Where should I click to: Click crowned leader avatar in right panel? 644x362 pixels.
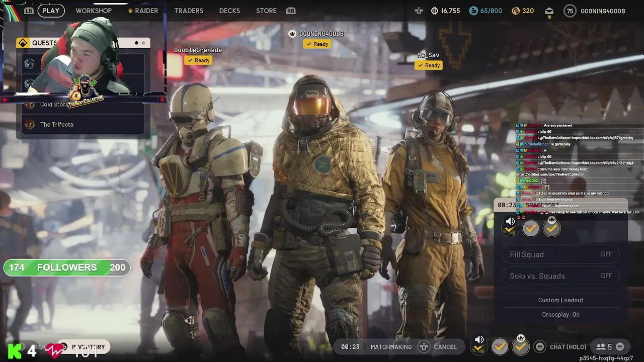(551, 229)
